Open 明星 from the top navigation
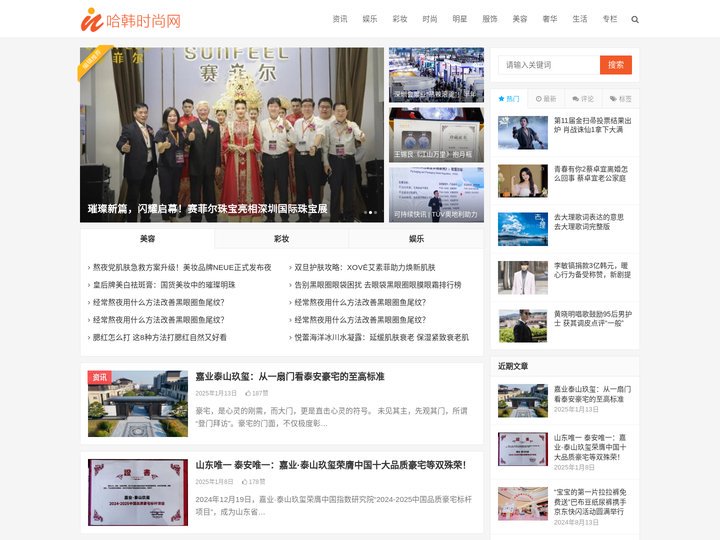Viewport: 720px width, 540px height. click(x=460, y=19)
